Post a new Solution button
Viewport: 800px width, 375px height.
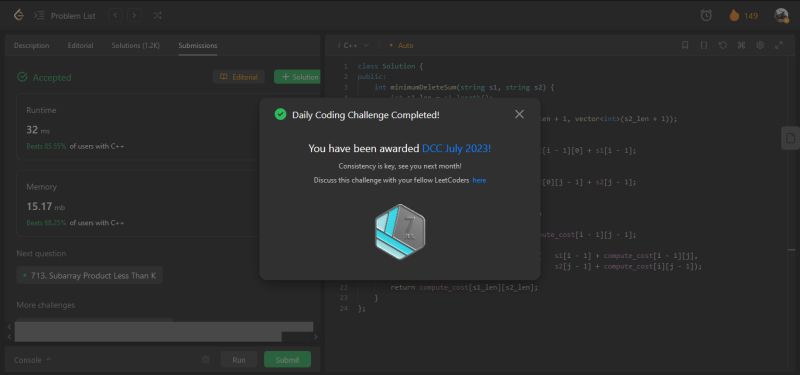click(x=298, y=77)
